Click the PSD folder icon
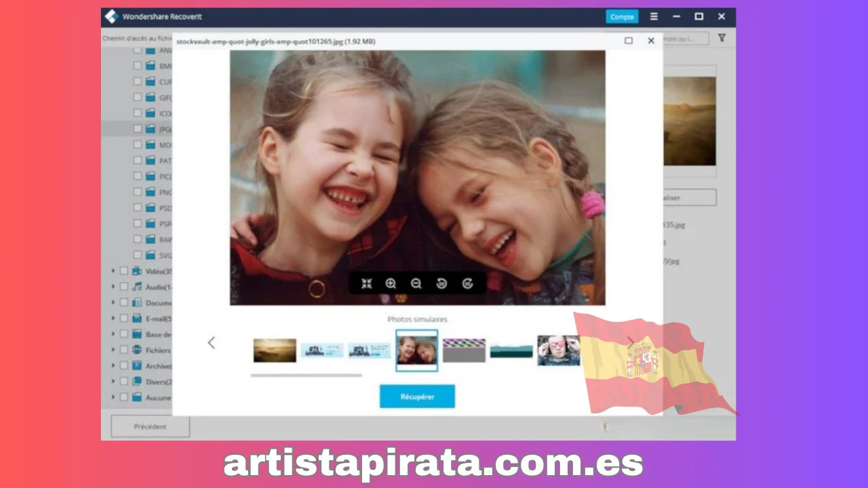This screenshot has width=868, height=488. tap(150, 207)
